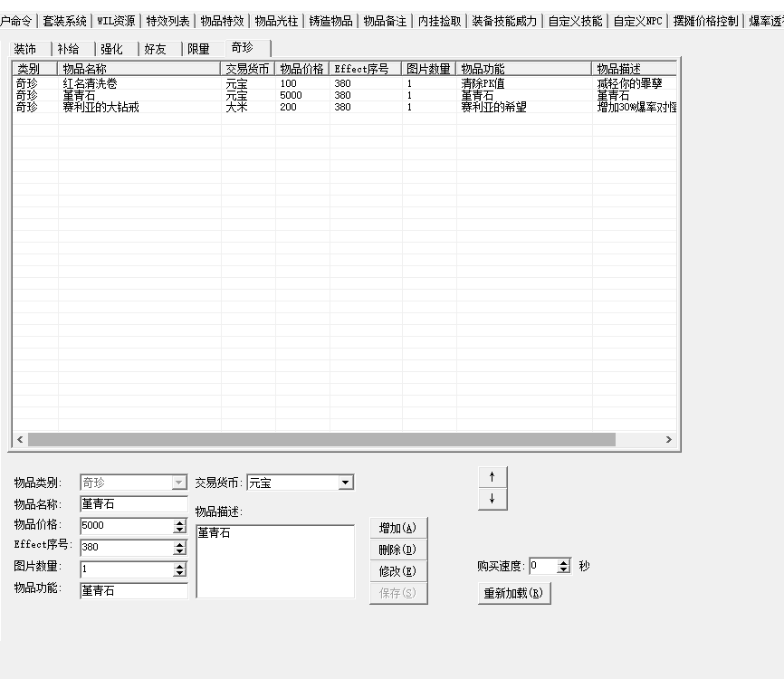Open the 物品类别 dropdown
Screen dimensions: 784x679
pos(179,483)
